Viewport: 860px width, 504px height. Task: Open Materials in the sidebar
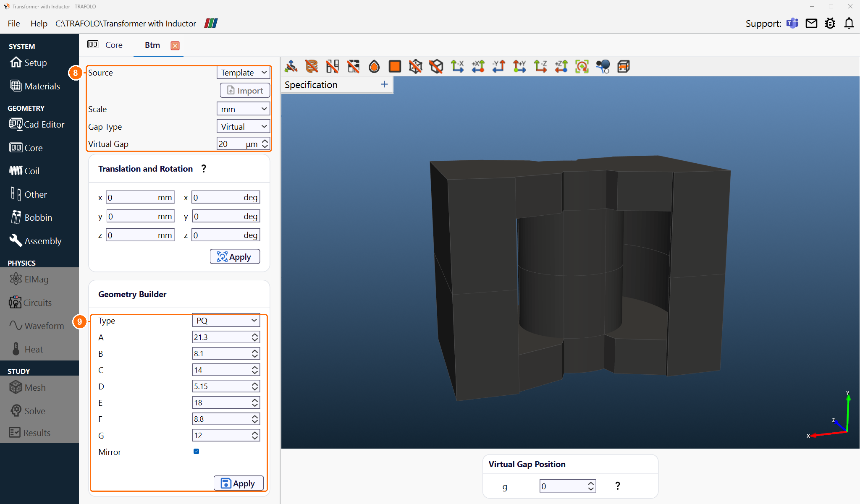(x=35, y=86)
